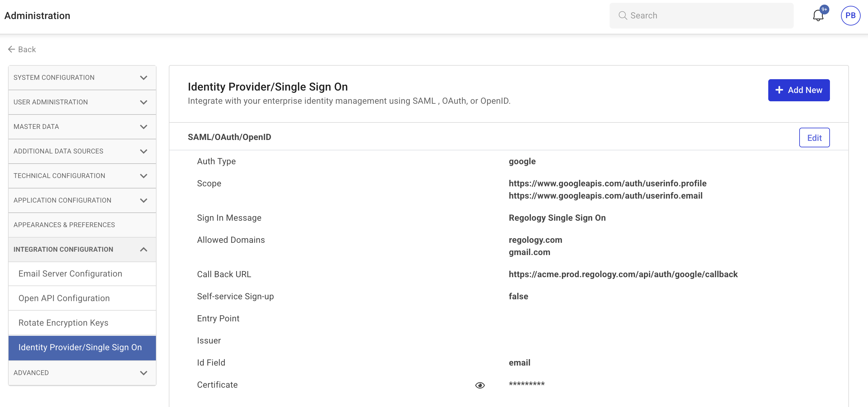Collapse the Integration Configuration section

click(144, 250)
